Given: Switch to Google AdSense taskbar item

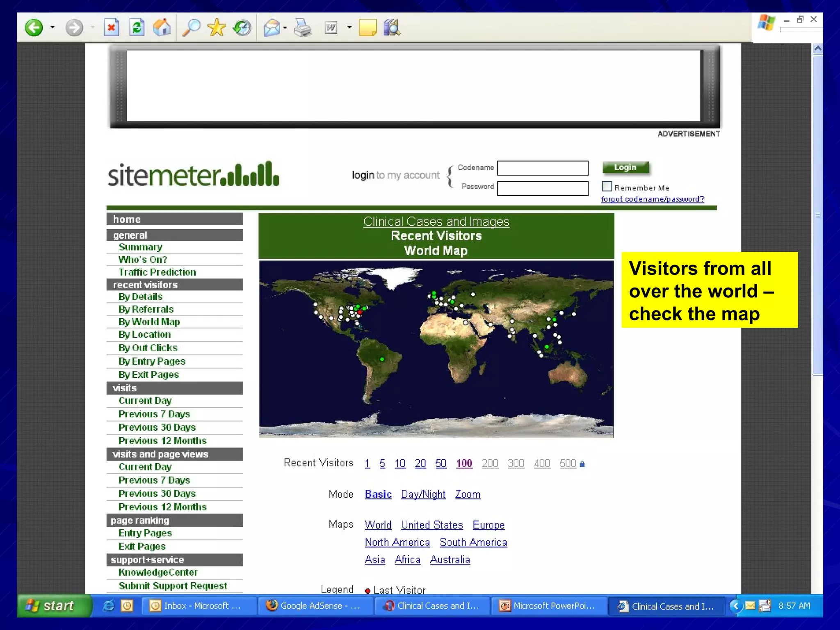Looking at the screenshot, I should click(x=316, y=606).
